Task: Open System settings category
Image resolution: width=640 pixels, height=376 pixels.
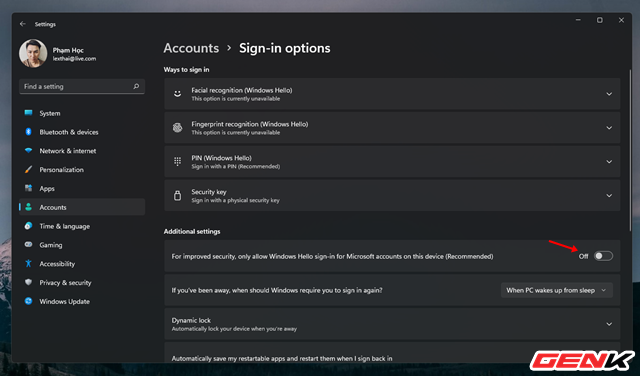Action: coord(82,113)
